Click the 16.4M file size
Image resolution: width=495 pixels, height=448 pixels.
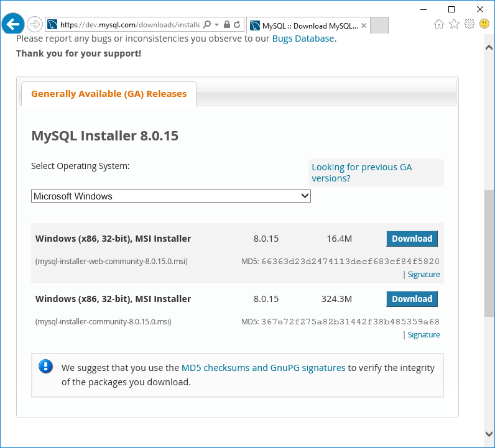tap(339, 239)
